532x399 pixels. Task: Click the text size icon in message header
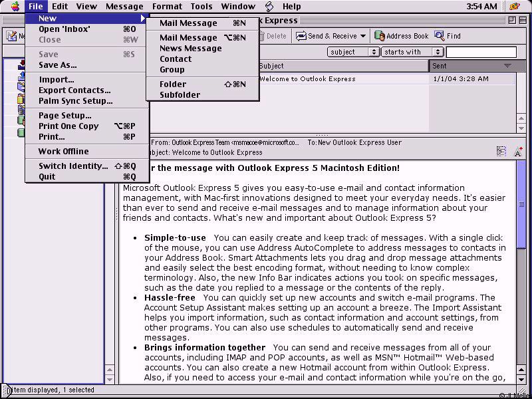tap(518, 152)
